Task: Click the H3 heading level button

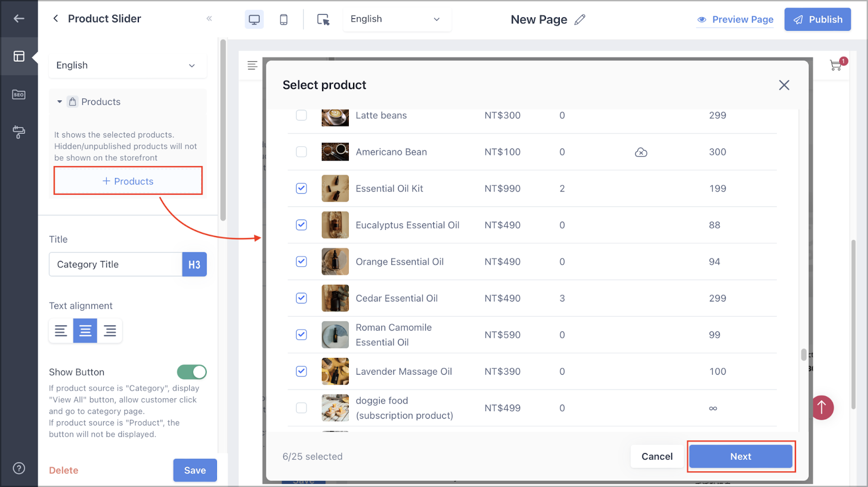Action: coord(194,265)
